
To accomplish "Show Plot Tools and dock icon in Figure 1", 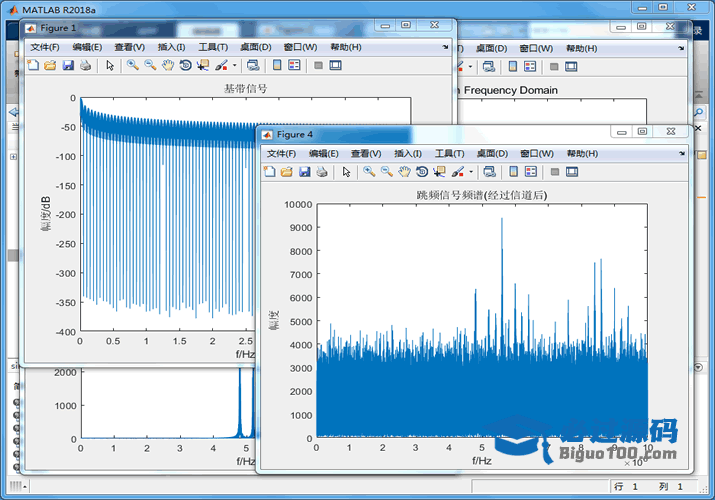I will 336,65.
